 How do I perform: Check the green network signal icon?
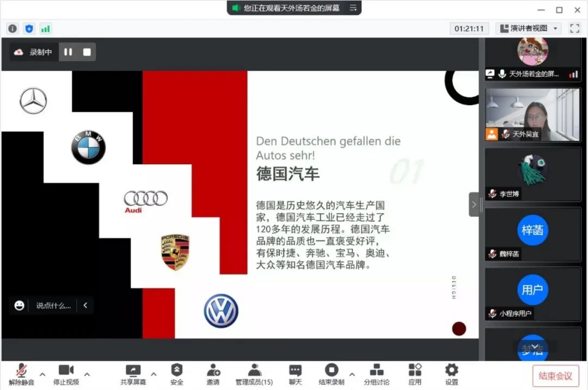[x=45, y=29]
